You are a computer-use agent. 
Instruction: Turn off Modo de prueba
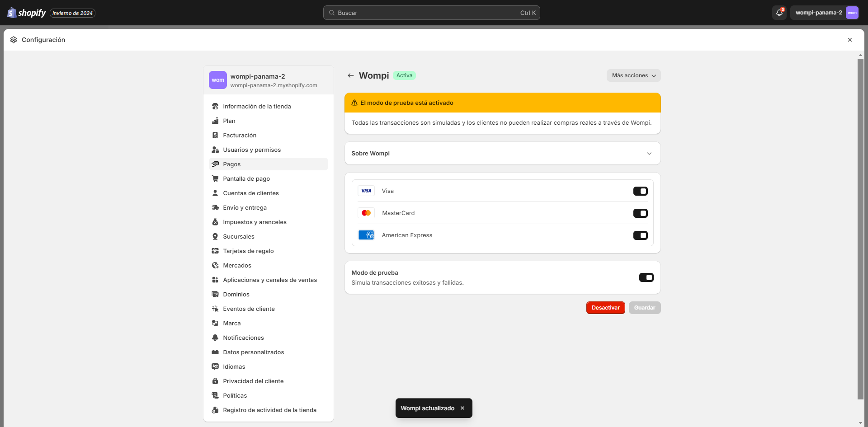point(646,277)
